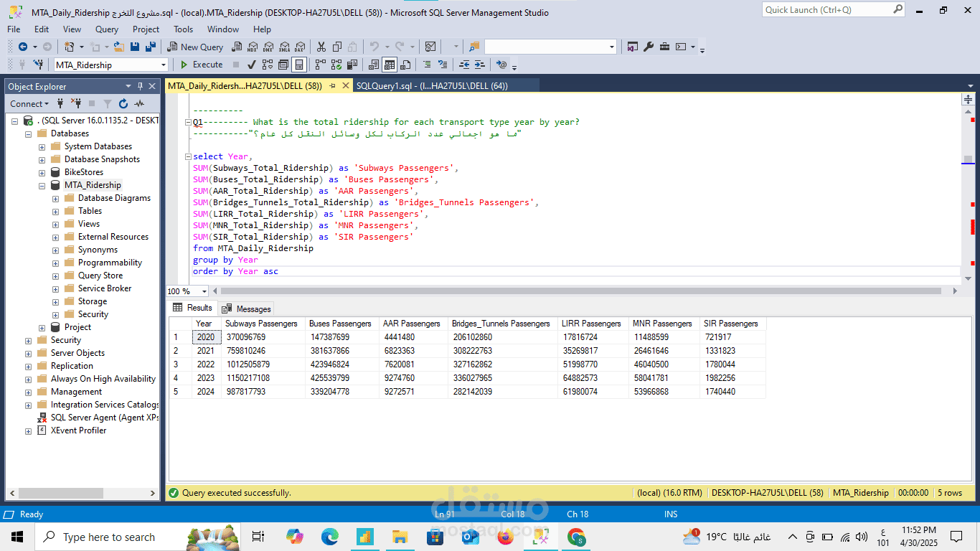Expand the Views folder node
Screen dimensions: 980x551
56,224
